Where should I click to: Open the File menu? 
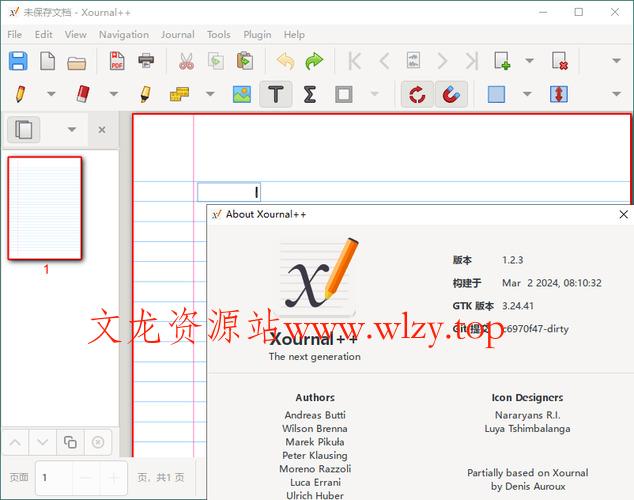click(15, 35)
